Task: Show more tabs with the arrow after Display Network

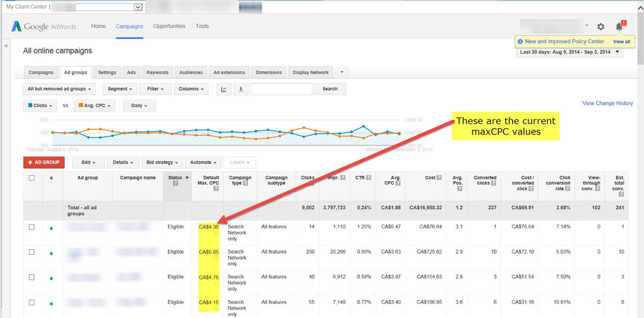Action: click(x=341, y=72)
